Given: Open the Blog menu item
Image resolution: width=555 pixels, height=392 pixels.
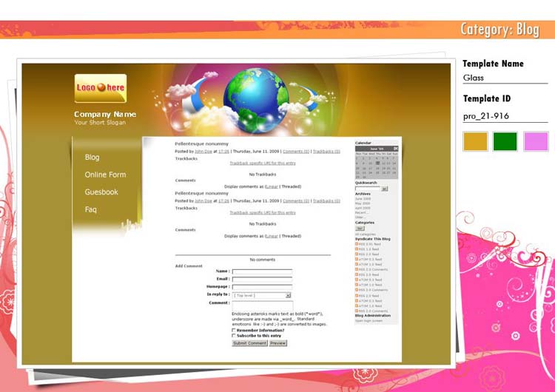Looking at the screenshot, I should pos(92,158).
